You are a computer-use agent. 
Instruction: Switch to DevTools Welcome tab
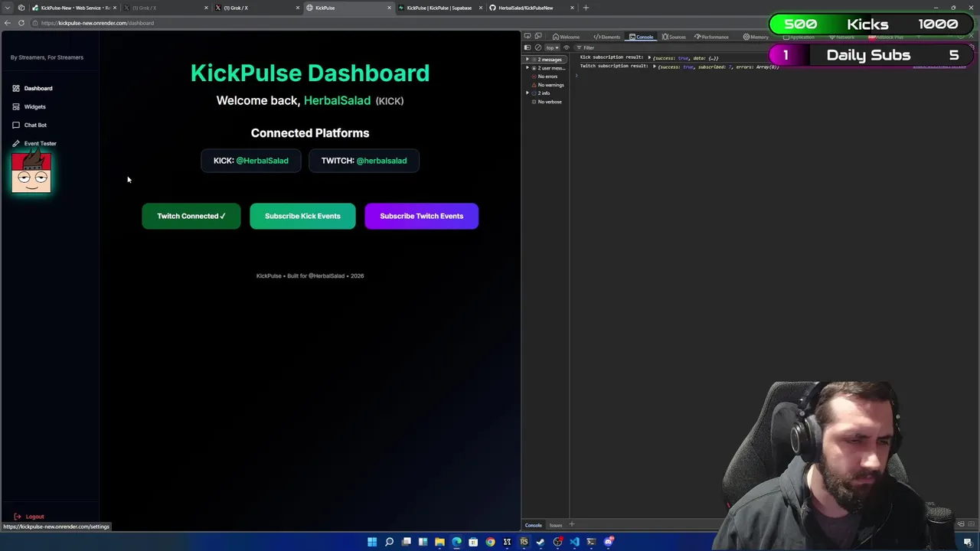click(x=566, y=37)
